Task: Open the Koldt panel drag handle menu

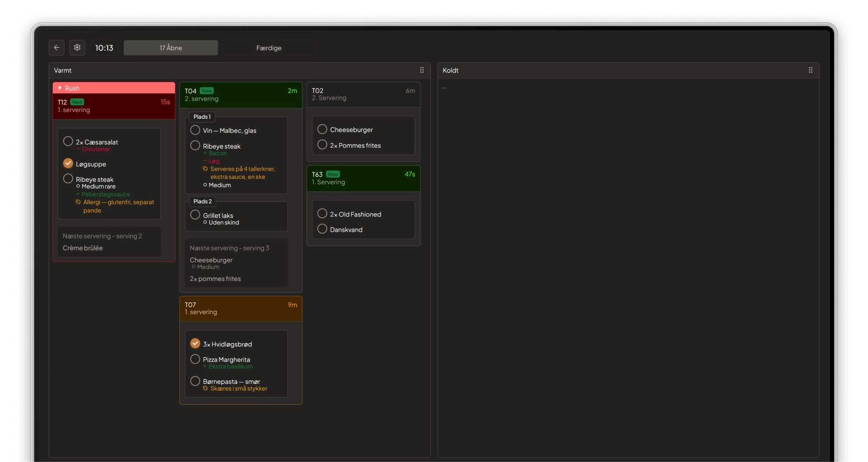Action: [811, 70]
